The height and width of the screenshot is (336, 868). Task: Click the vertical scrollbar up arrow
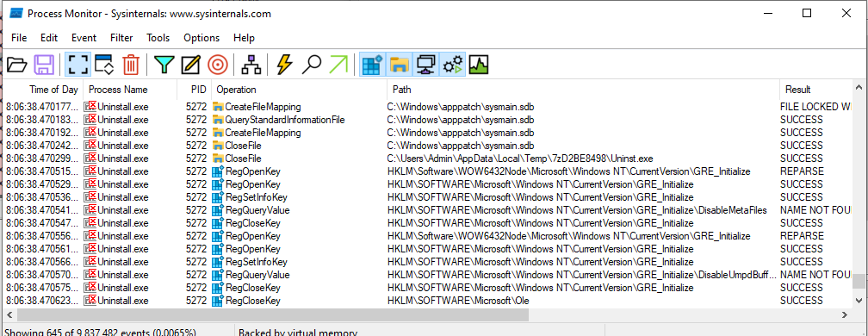859,88
